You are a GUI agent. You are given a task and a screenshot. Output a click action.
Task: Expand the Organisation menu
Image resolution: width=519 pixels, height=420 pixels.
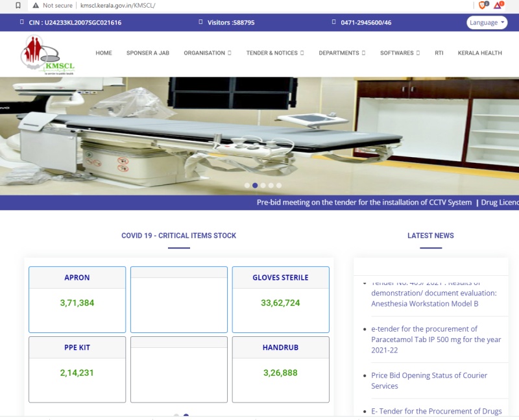[207, 53]
